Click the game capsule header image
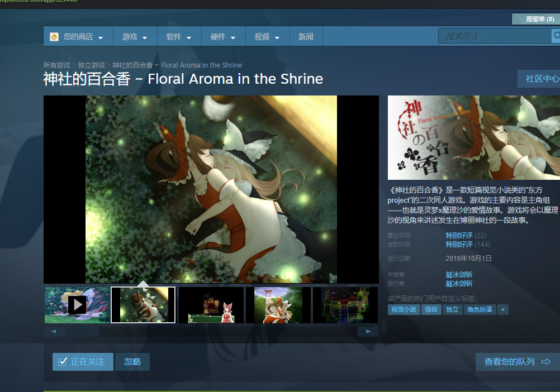560x392 pixels. pyautogui.click(x=474, y=138)
